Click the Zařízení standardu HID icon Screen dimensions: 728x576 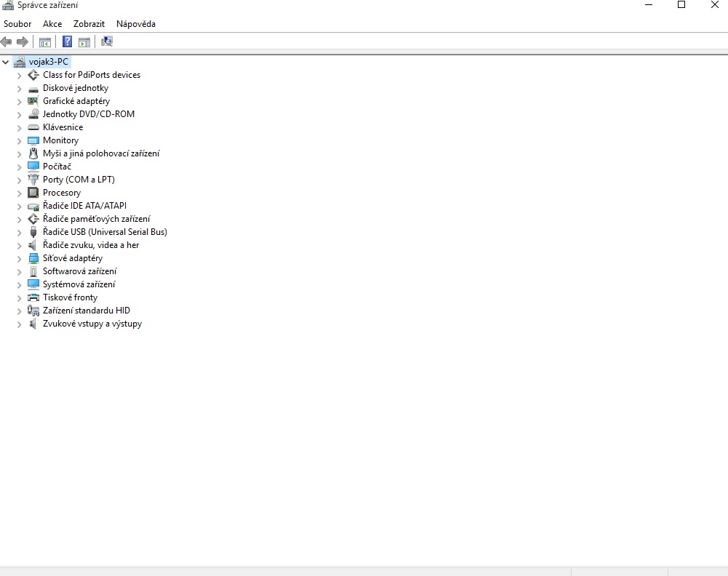(33, 311)
